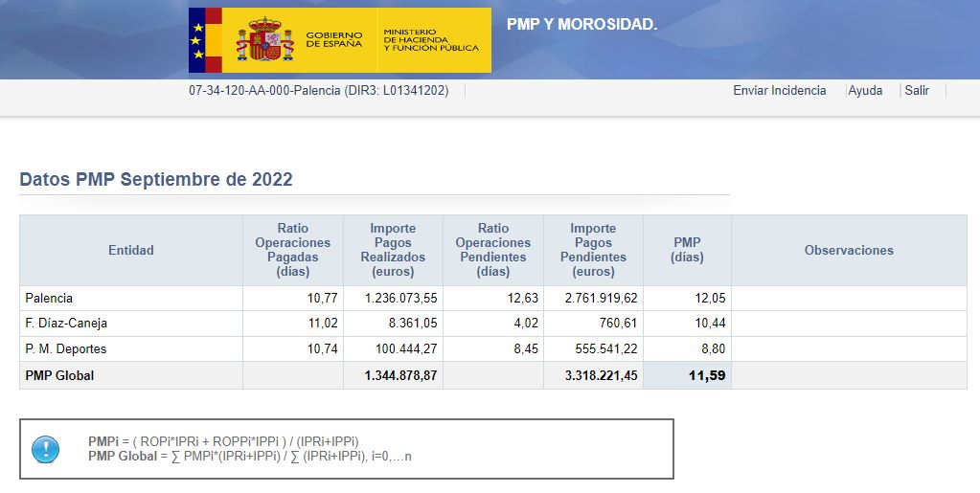980x493 pixels.
Task: Click the Palencia DIR3 entity code text
Action: [318, 91]
